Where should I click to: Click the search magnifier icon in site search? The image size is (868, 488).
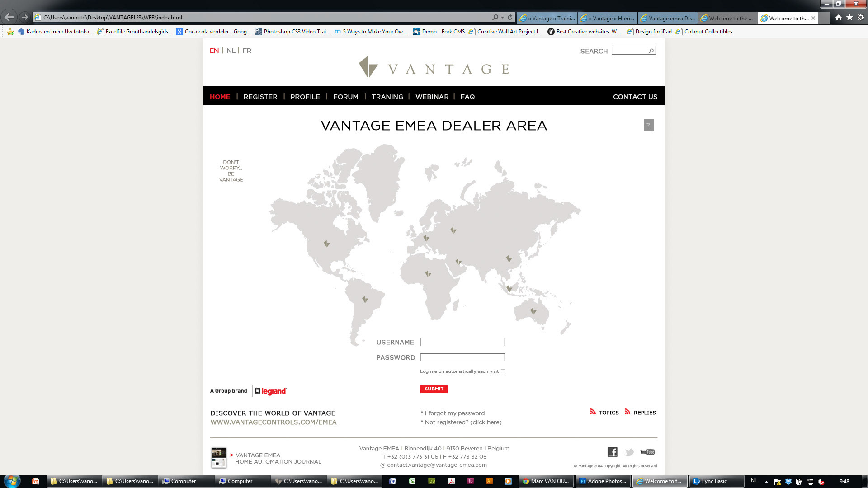(x=651, y=51)
